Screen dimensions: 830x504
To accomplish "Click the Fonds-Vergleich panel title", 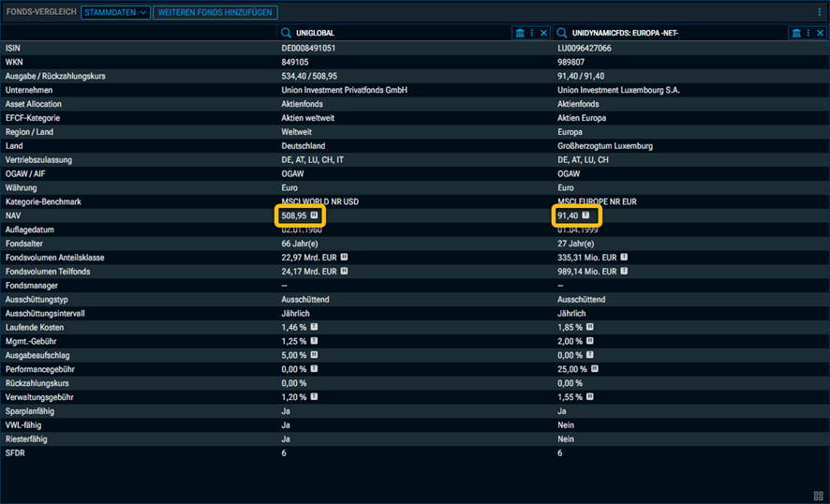I will (41, 11).
